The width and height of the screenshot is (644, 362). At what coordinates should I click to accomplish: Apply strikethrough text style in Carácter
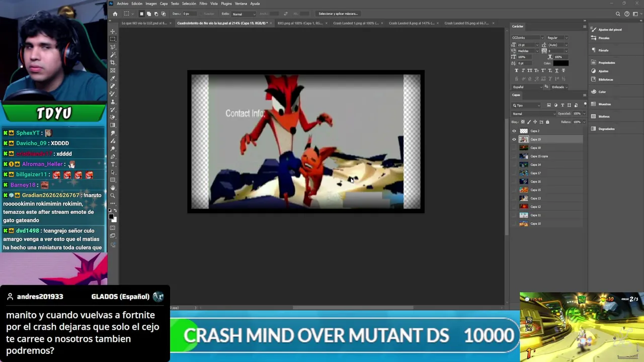coord(563,71)
